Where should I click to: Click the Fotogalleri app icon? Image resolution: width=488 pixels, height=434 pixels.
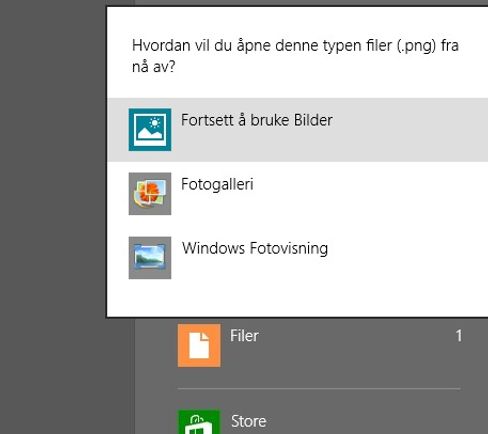150,194
